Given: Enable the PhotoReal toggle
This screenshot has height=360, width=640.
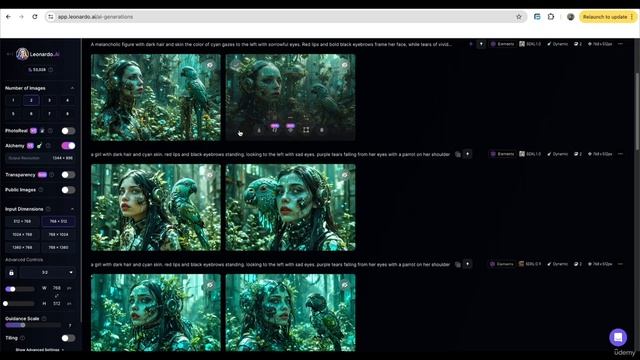Looking at the screenshot, I should (x=68, y=131).
